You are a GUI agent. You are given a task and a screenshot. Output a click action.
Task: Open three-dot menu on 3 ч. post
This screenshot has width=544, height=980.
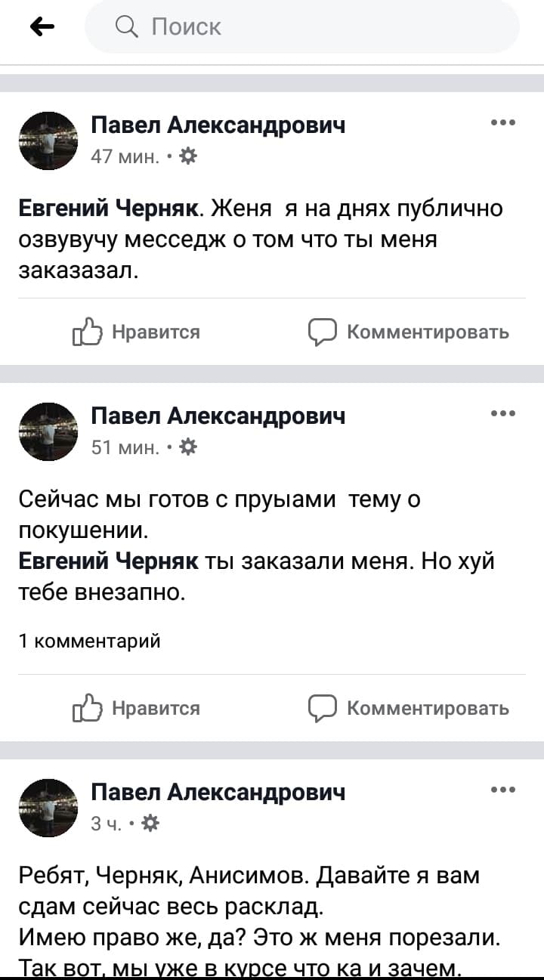tap(502, 790)
